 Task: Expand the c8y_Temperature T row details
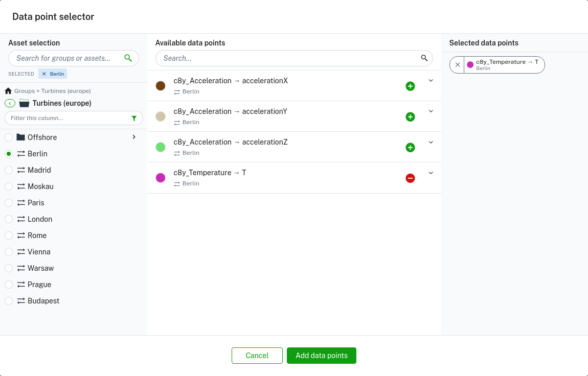(x=431, y=173)
